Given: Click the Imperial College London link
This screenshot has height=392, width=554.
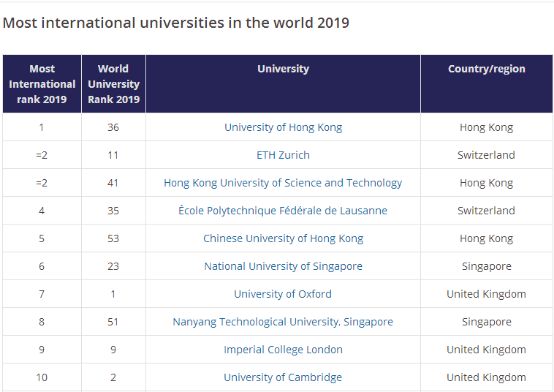Looking at the screenshot, I should pos(283,350).
